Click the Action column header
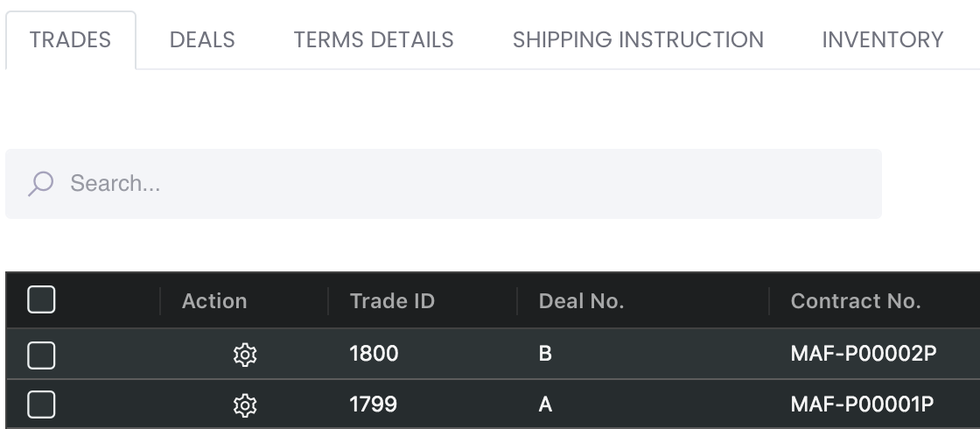The width and height of the screenshot is (980, 429). point(214,301)
